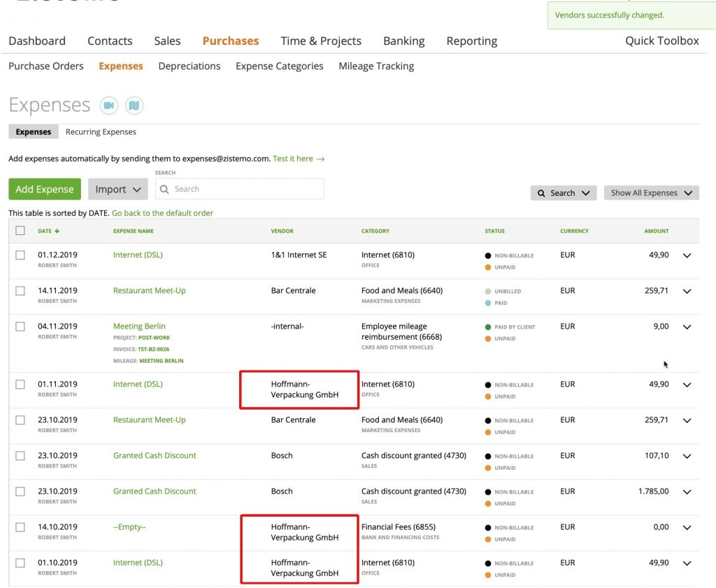Click the Add Expense button
The width and height of the screenshot is (716, 588).
tap(44, 189)
